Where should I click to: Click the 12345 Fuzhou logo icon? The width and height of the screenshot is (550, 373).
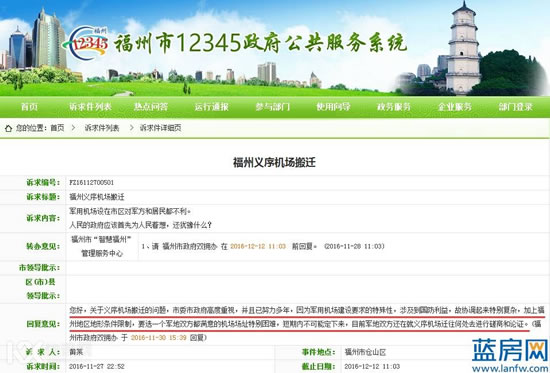[86, 44]
